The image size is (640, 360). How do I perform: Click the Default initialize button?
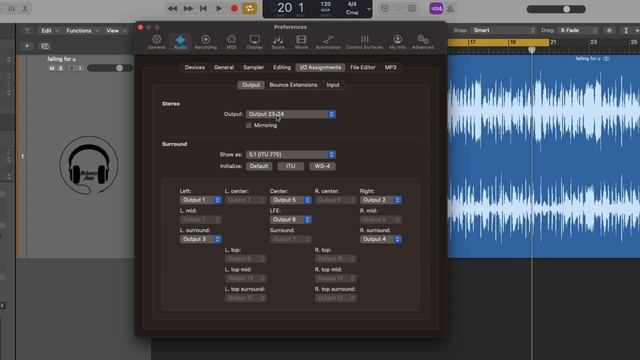point(259,166)
